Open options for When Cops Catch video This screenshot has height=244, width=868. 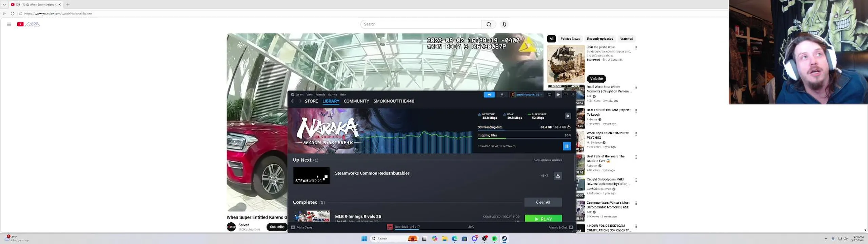click(x=636, y=134)
